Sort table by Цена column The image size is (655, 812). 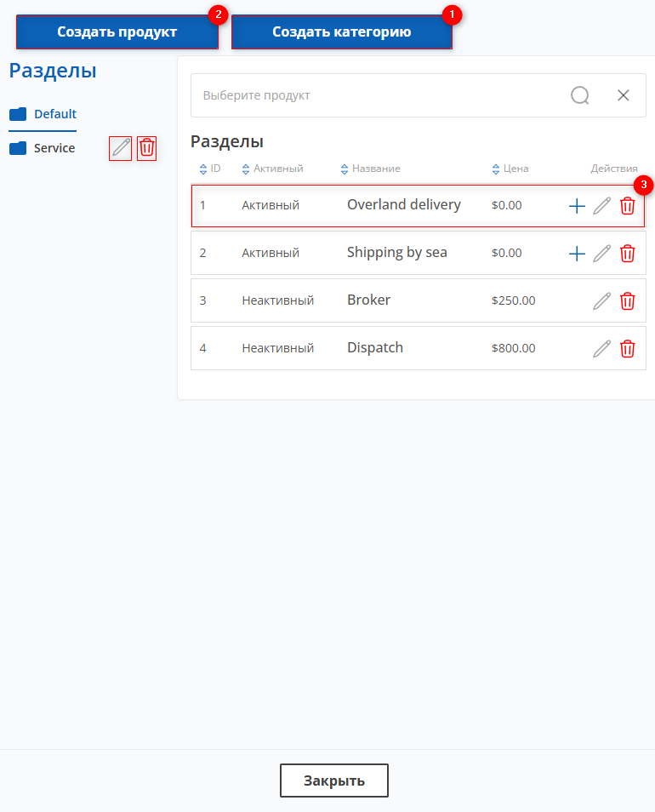tap(510, 169)
